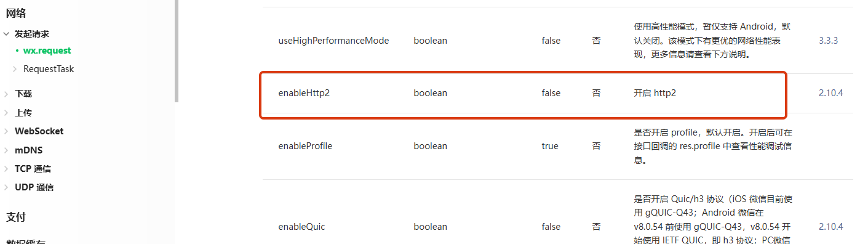Click the useHighPerformanceMode property name
Screen dimensions: 868x244
(333, 41)
